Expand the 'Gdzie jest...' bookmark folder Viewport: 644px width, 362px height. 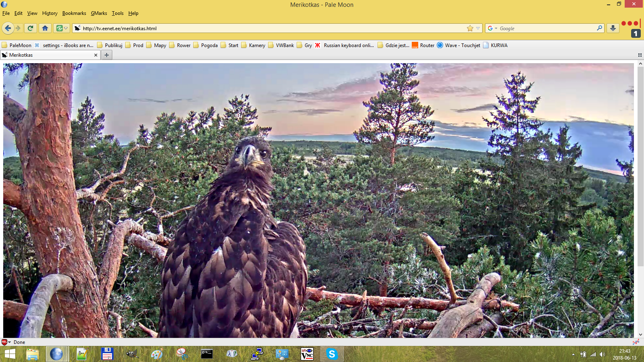point(394,45)
